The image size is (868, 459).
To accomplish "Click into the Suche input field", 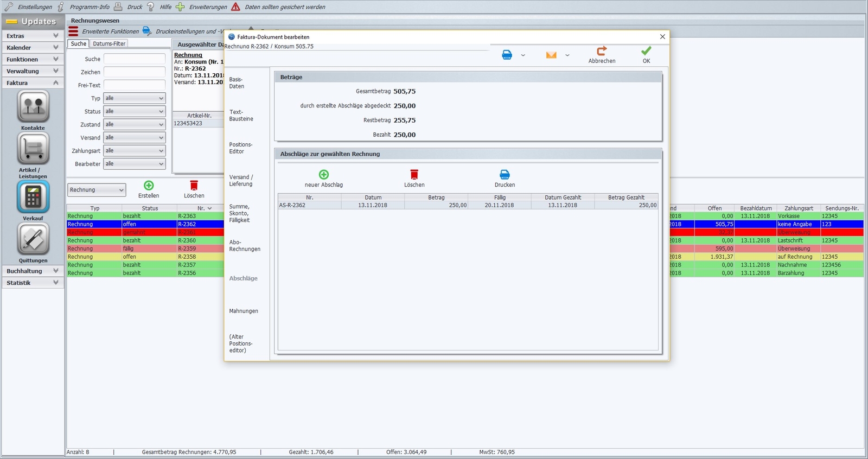I will tap(135, 59).
